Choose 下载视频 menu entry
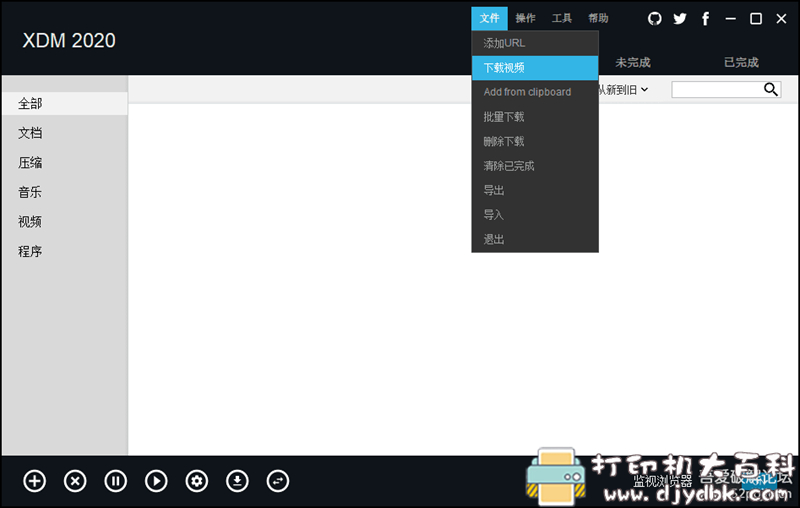Viewport: 800px width, 508px height. [x=535, y=67]
